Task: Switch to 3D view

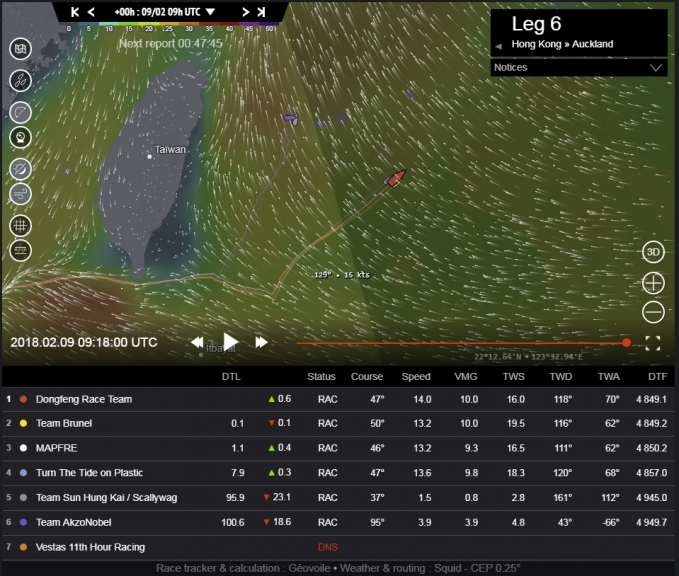Action: pos(653,252)
